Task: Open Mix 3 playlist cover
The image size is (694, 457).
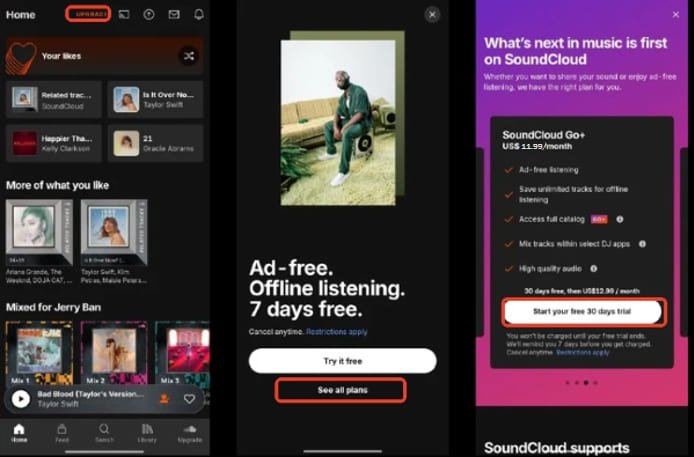Action: [x=182, y=353]
